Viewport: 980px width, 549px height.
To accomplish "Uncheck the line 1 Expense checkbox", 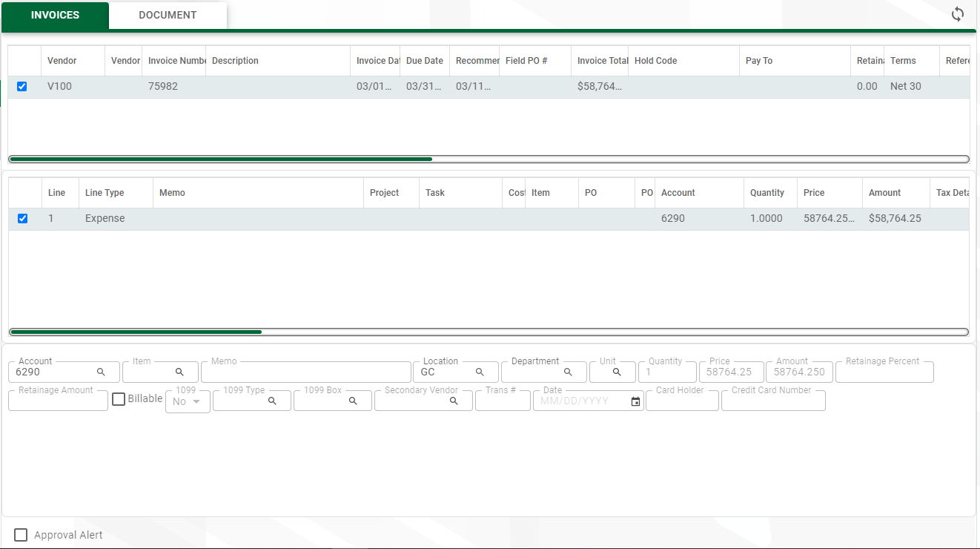I will pos(22,218).
